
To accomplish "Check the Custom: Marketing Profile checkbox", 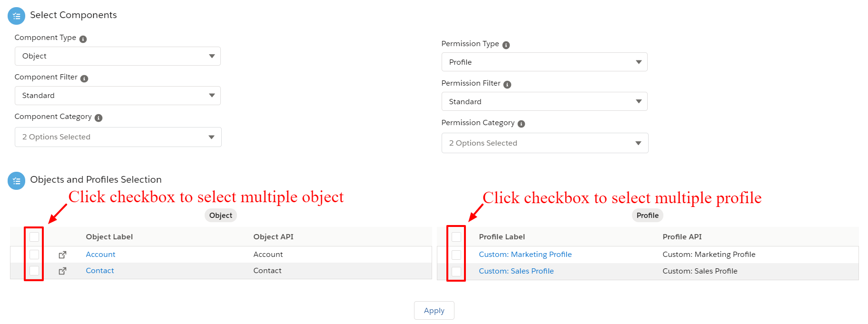I will pyautogui.click(x=456, y=255).
